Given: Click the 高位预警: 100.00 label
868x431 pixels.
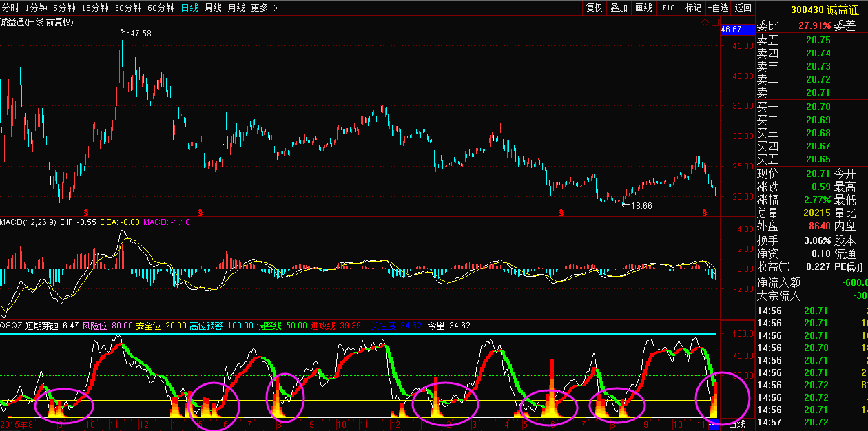Looking at the screenshot, I should [222, 325].
